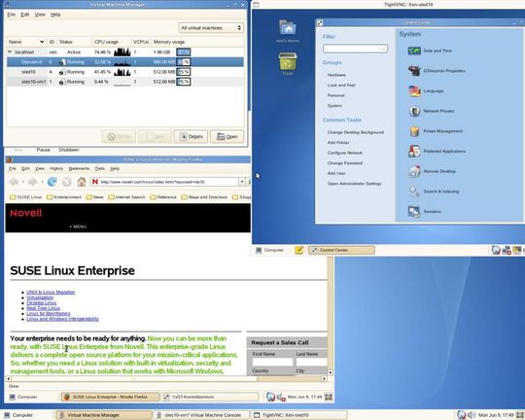The height and width of the screenshot is (420, 525).
Task: Click the VCPUs column header
Action: [x=141, y=42]
